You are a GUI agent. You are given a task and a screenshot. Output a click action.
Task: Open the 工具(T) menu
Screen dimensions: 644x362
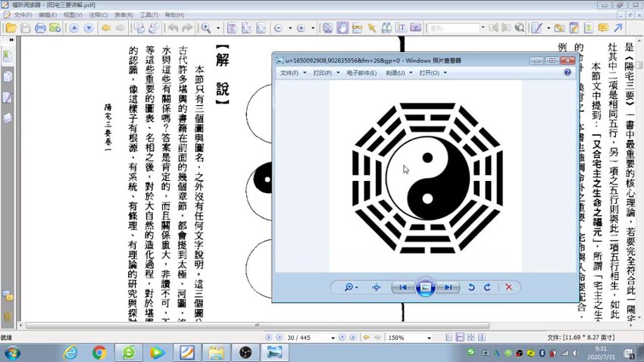coord(149,15)
